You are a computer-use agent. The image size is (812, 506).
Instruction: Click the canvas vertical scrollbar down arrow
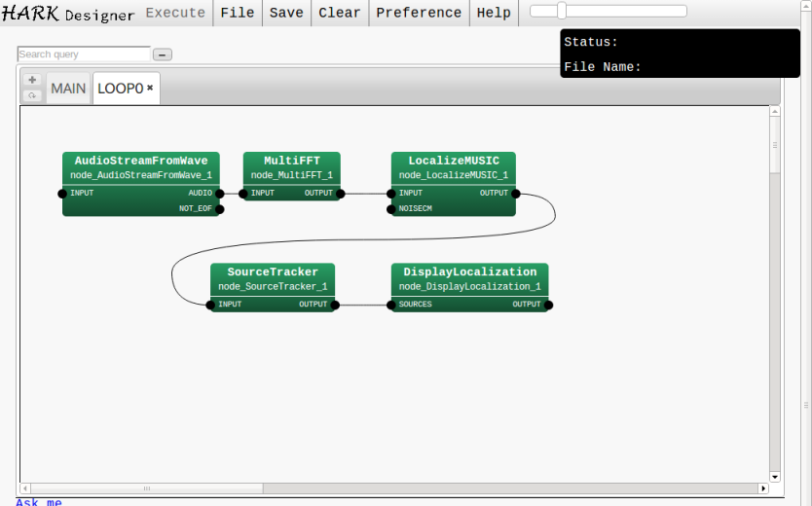click(x=775, y=476)
